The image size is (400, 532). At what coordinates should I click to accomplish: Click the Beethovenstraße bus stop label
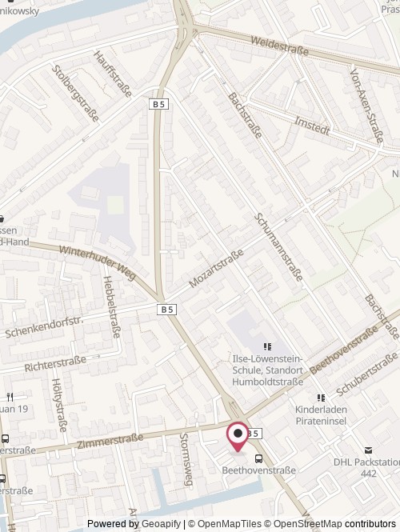tap(259, 470)
